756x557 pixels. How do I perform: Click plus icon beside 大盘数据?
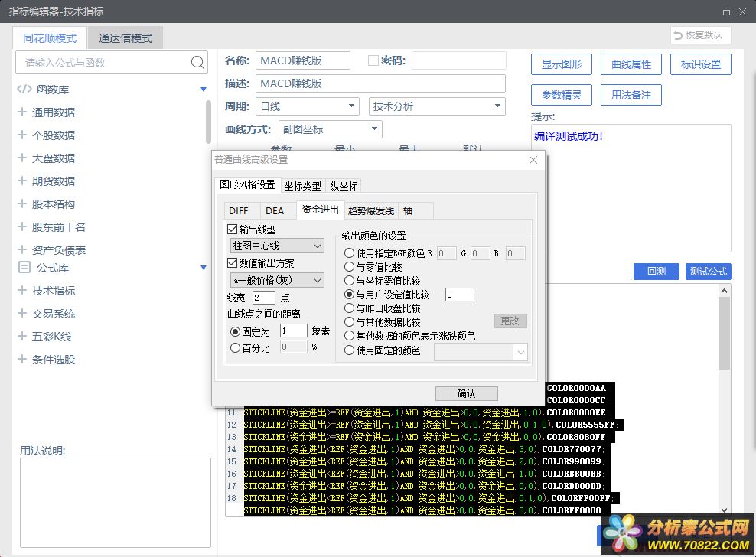point(21,158)
